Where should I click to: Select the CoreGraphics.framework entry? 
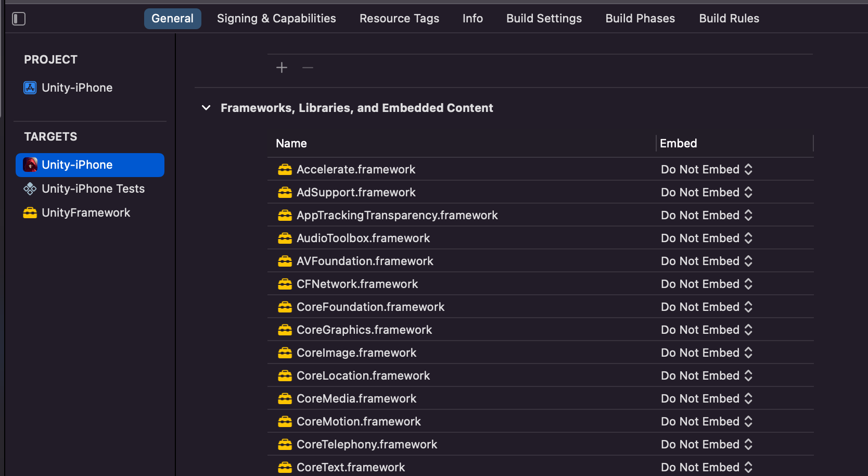click(x=364, y=330)
